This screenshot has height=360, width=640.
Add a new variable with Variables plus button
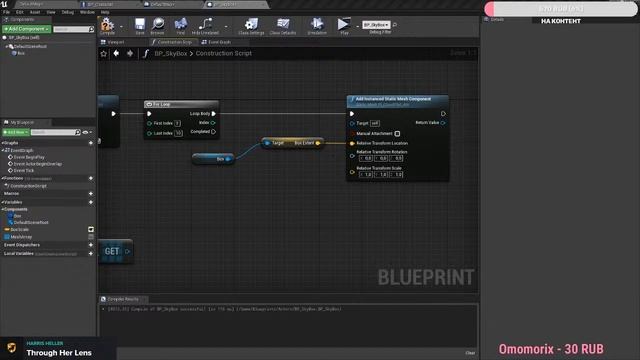[91, 202]
